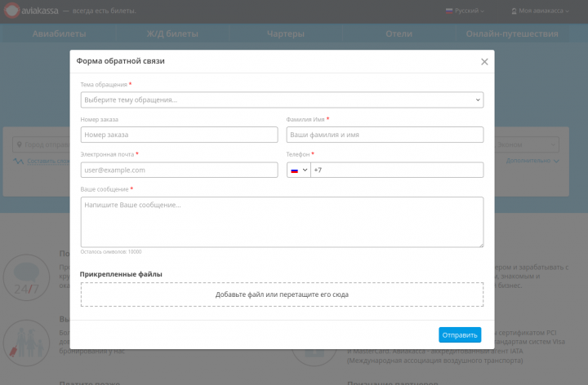The image size is (588, 385).
Task: Click the 'Ваше сообщение' message textarea
Action: pos(282,221)
